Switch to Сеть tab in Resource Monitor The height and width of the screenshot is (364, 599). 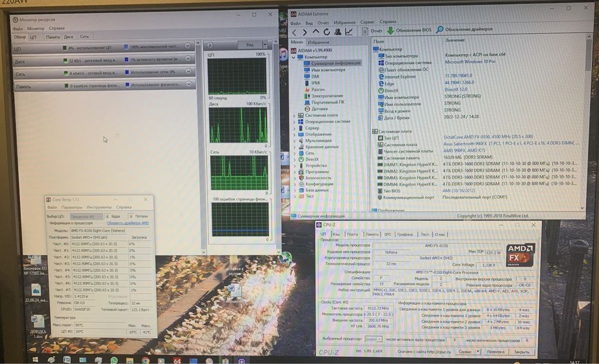84,37
